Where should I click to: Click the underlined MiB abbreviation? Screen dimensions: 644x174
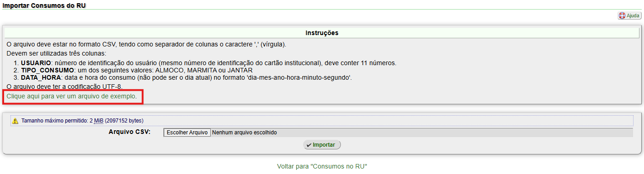tap(99, 121)
